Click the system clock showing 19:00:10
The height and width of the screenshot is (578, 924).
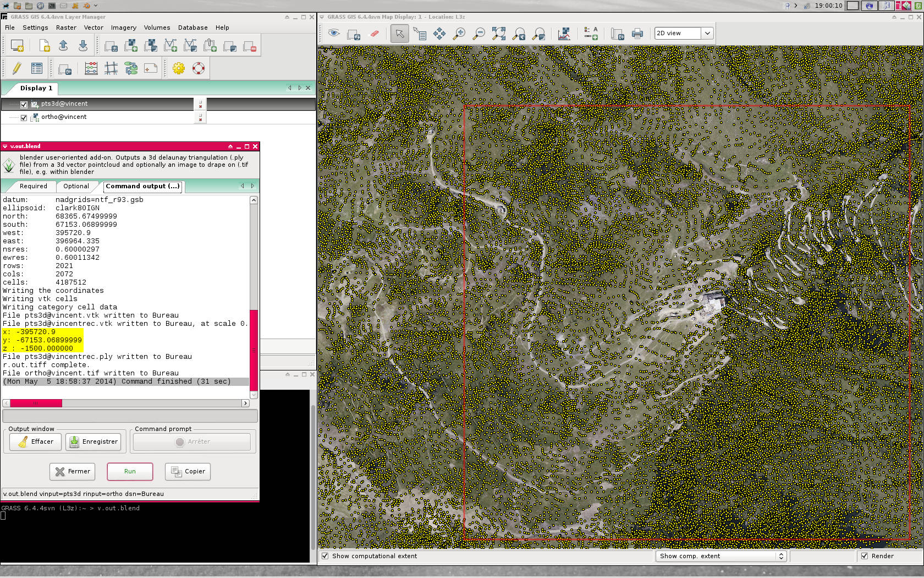(x=828, y=6)
